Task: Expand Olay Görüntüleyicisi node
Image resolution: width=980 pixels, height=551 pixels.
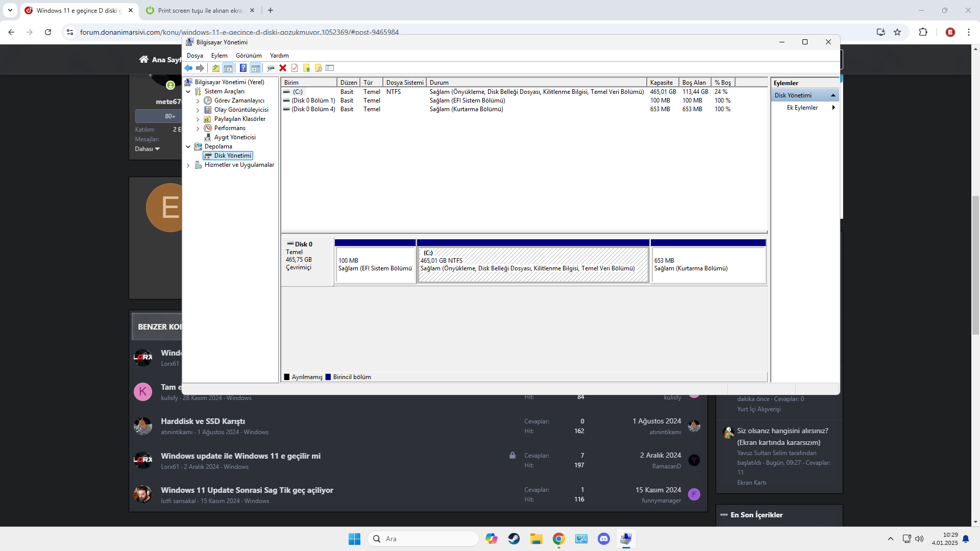Action: (x=198, y=110)
